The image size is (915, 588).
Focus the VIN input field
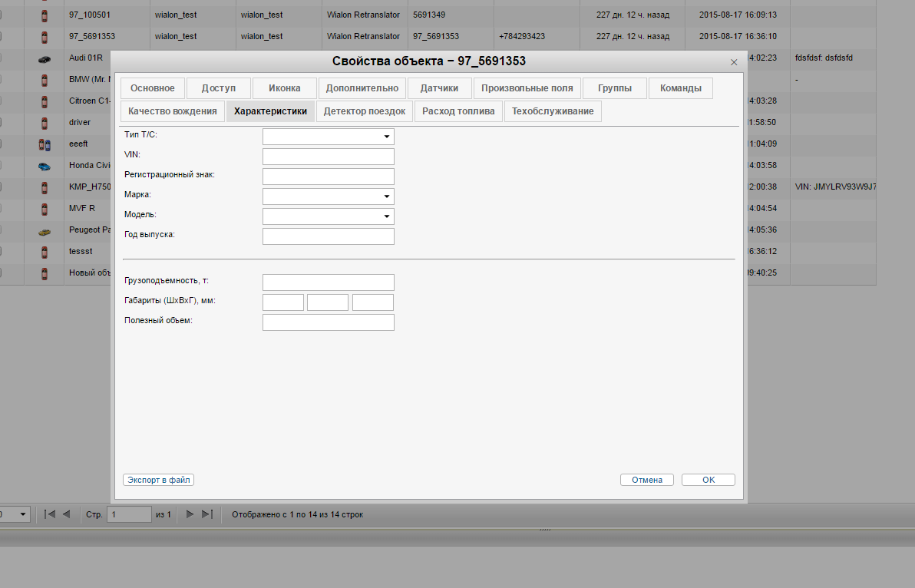tap(328, 157)
